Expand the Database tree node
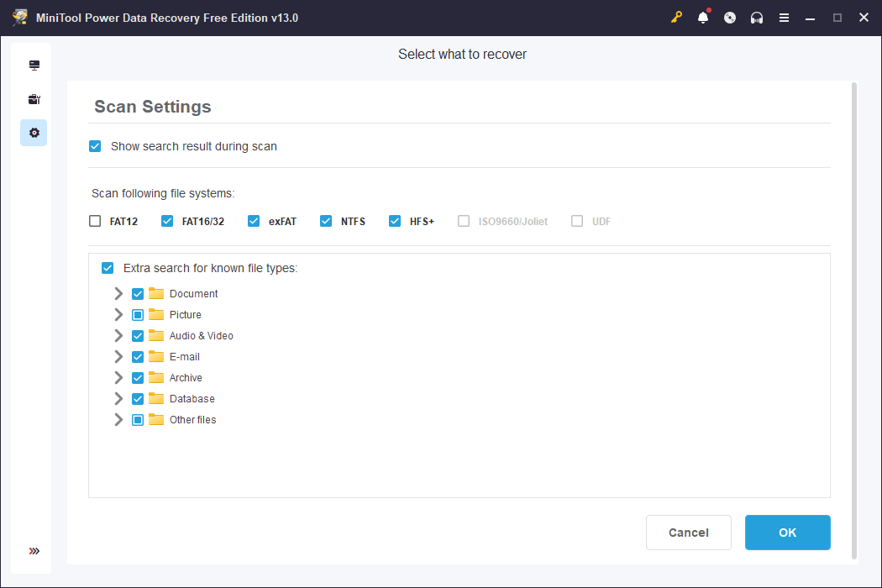 (x=118, y=399)
